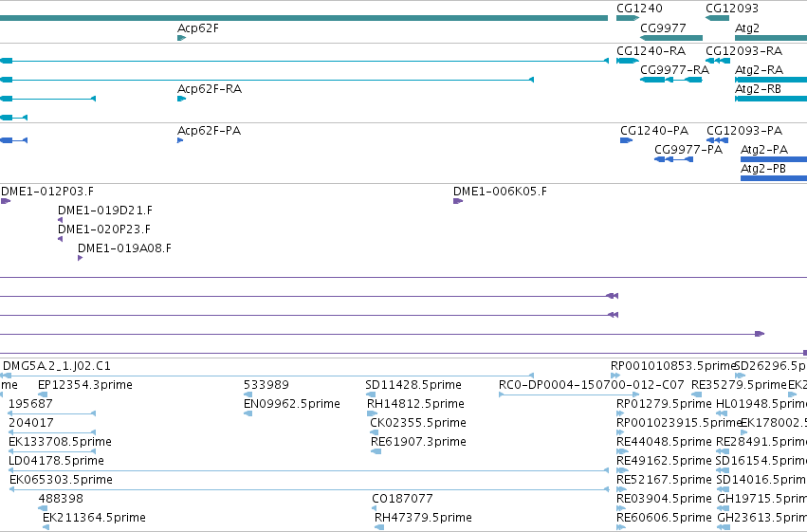
Task: Click the Acp62F-PA protein label
Action: pyautogui.click(x=209, y=131)
